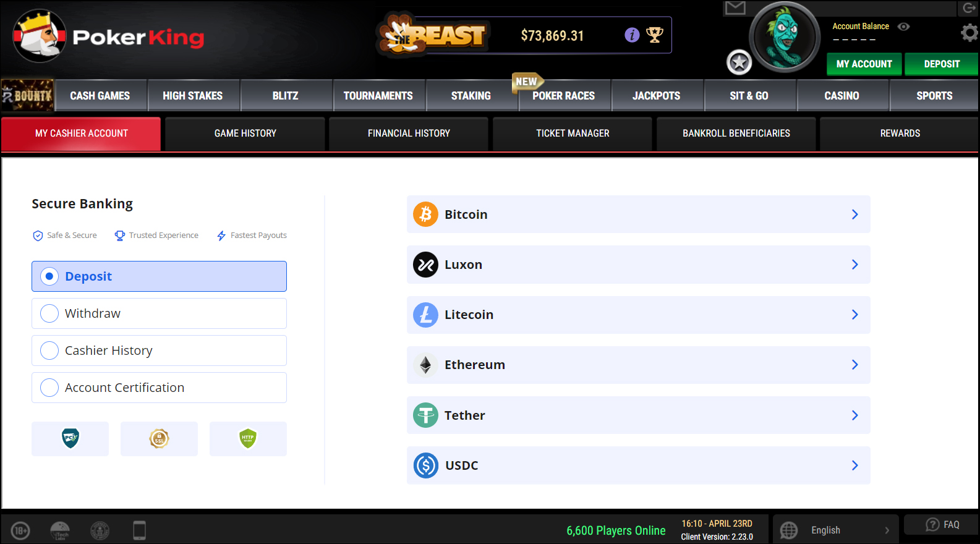Open the mail envelope inbox icon
980x544 pixels.
point(735,8)
